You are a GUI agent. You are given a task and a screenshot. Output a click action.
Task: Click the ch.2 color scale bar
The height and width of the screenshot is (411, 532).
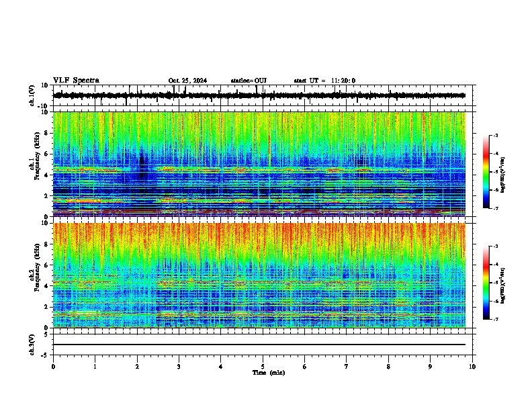[486, 283]
